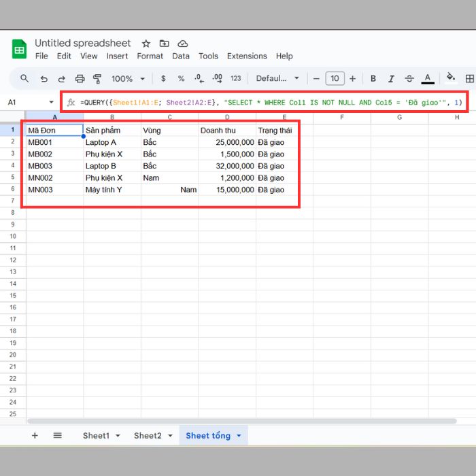Activate the paint format tool
The width and height of the screenshot is (476, 476).
97,79
